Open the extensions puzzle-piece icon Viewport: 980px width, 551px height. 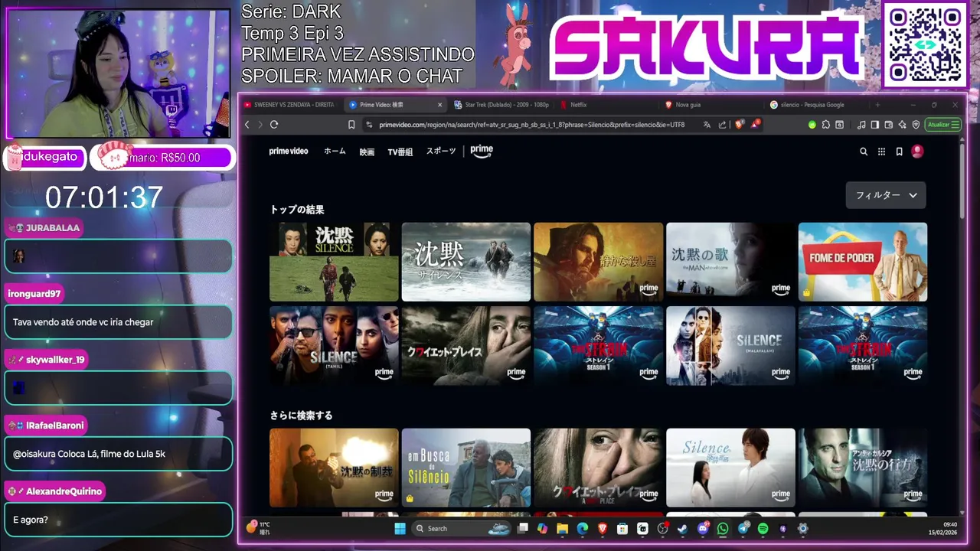coord(826,125)
